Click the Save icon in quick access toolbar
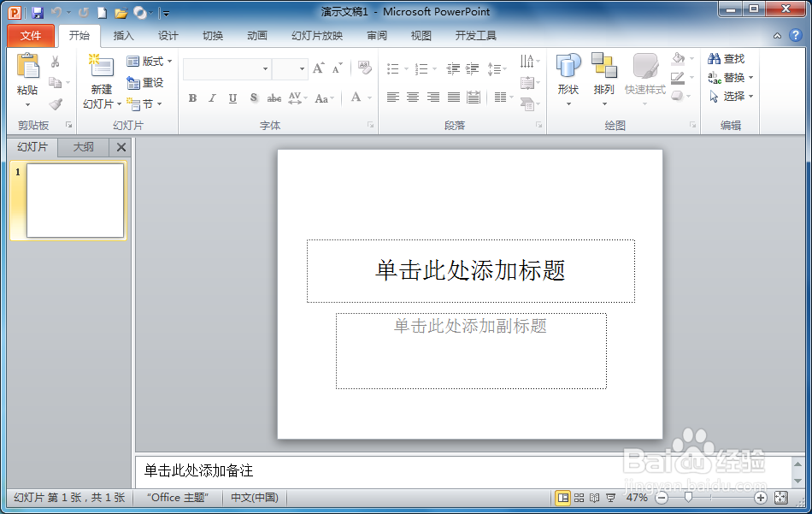 (38, 13)
